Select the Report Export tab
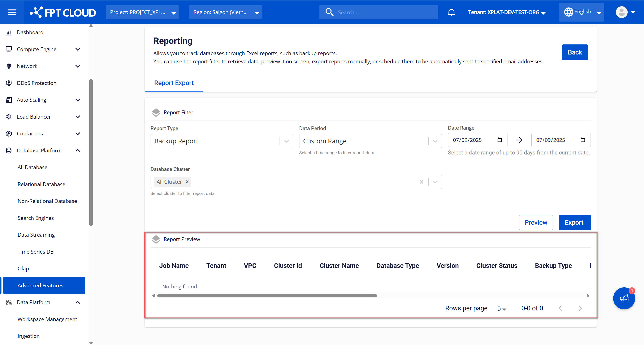Viewport: 644px width, 345px height. pos(174,83)
